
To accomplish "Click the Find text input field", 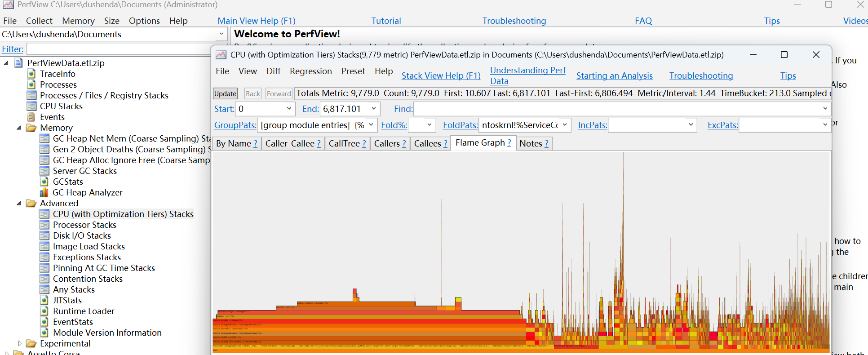I will 617,109.
